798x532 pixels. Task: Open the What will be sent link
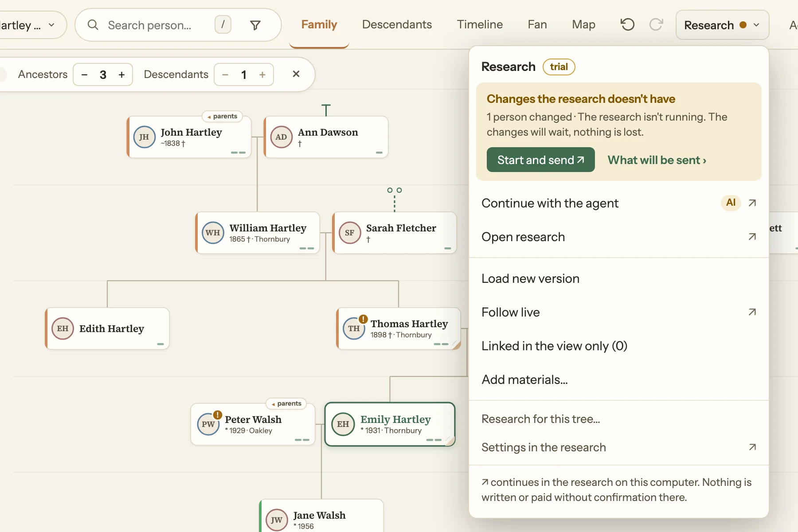pyautogui.click(x=657, y=160)
